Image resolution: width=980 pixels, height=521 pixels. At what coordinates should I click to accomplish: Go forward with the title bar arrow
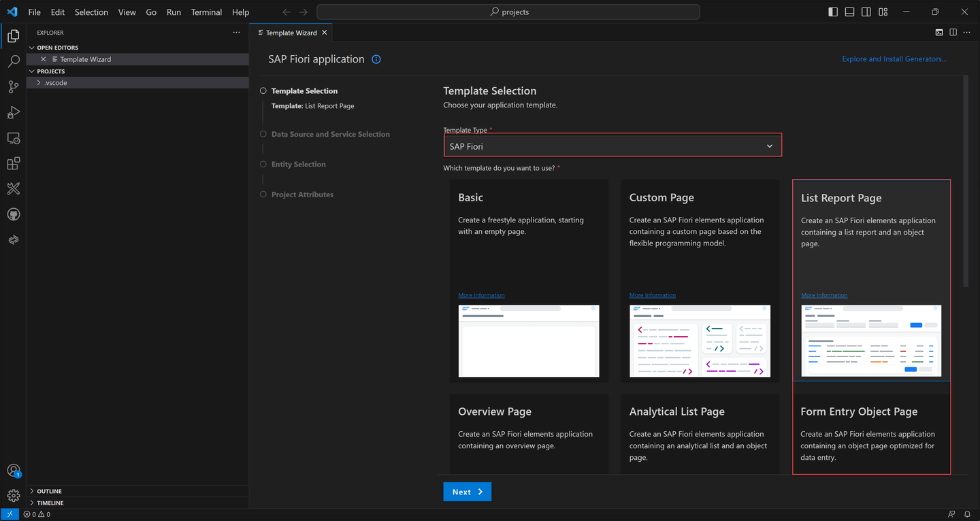tap(304, 12)
